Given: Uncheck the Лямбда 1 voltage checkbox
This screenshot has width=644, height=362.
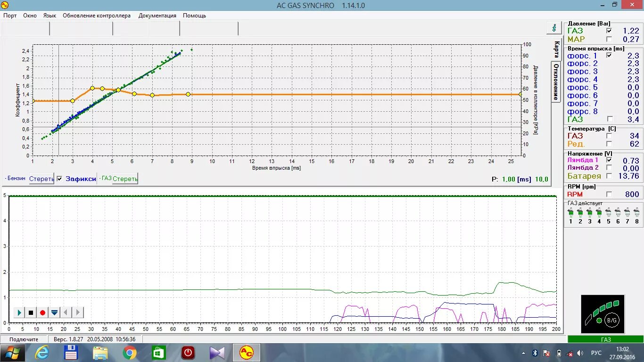Looking at the screenshot, I should pyautogui.click(x=609, y=160).
